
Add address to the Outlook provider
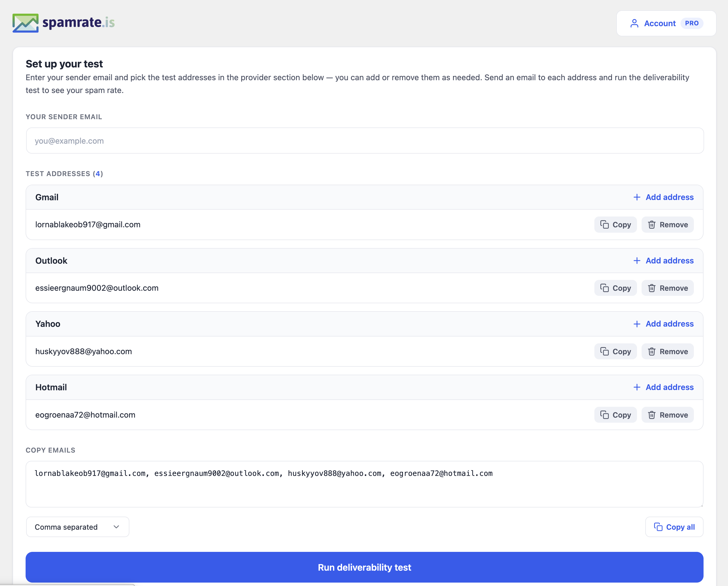click(663, 261)
